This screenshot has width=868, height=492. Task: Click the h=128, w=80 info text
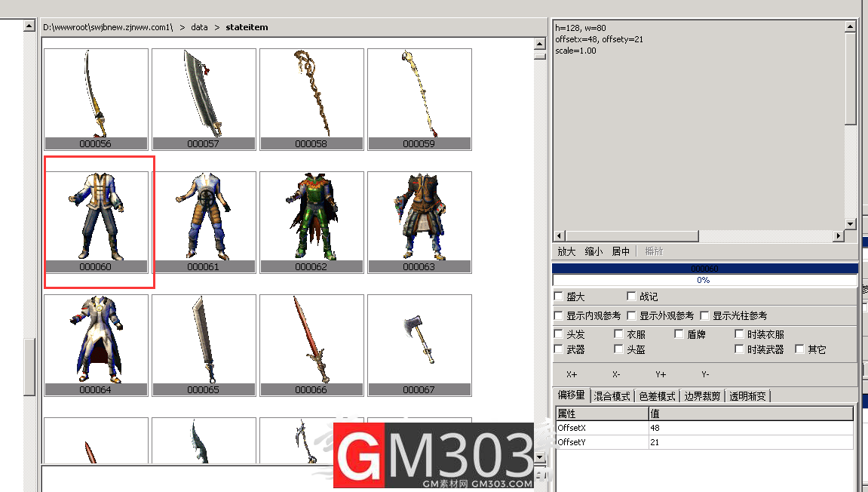point(581,28)
